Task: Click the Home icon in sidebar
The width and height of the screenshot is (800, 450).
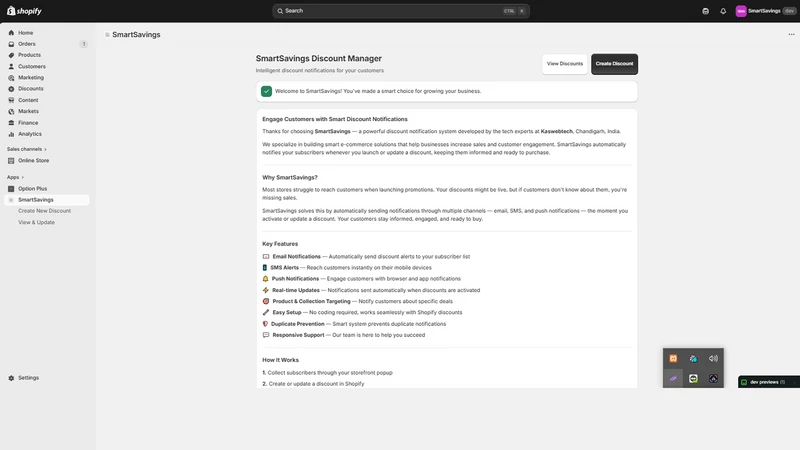Action: [x=11, y=33]
